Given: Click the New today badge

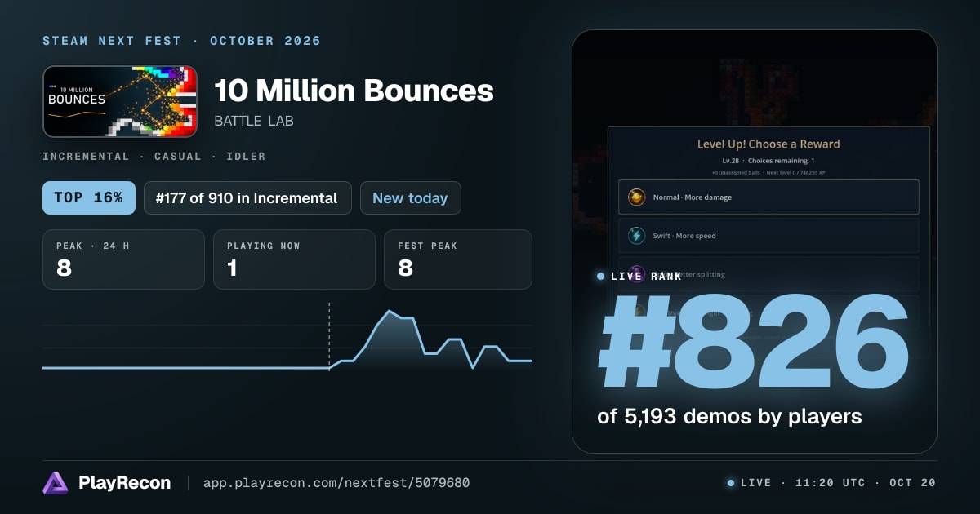Looking at the screenshot, I should click(410, 197).
